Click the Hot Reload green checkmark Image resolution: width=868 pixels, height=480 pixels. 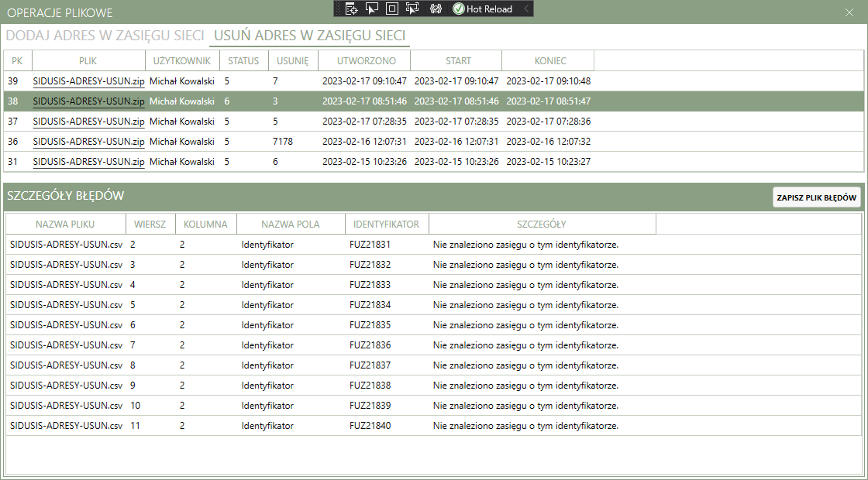coord(459,9)
